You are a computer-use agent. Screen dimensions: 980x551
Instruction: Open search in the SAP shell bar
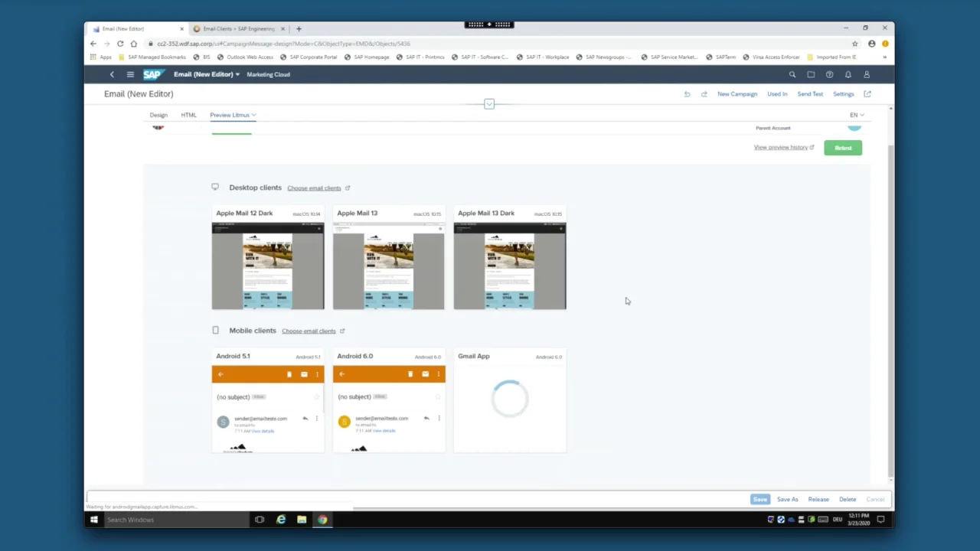[792, 74]
